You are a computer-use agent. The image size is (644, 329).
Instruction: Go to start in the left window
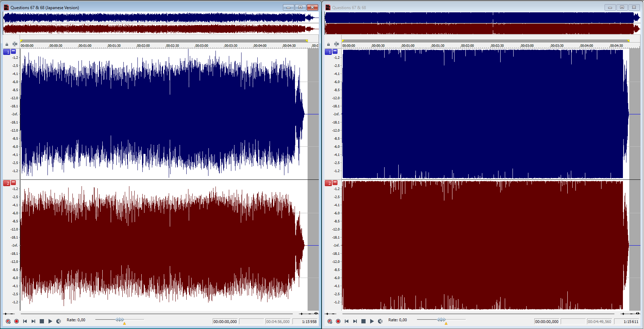25,321
